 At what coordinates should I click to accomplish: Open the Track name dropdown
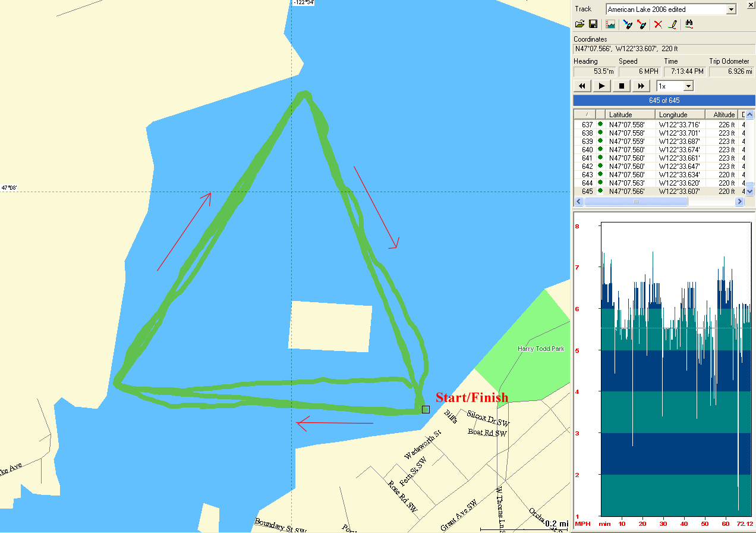point(731,10)
